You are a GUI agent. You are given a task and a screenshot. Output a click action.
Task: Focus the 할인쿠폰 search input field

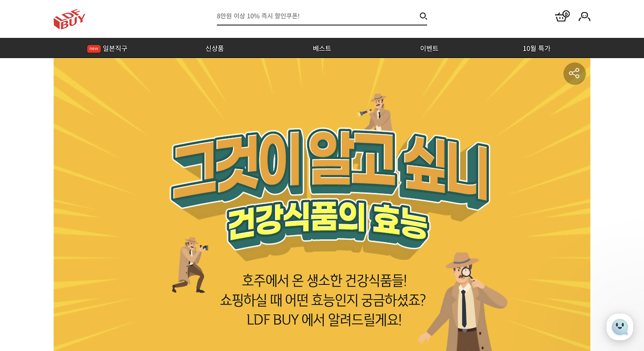(317, 16)
